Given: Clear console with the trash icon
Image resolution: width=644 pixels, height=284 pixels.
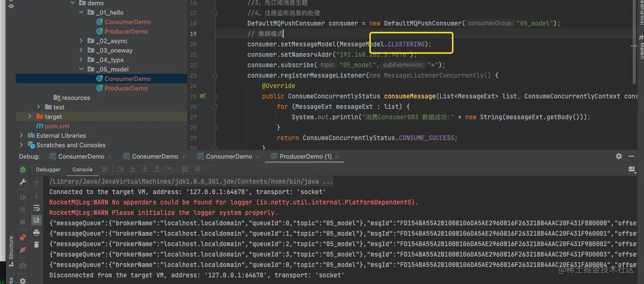Looking at the screenshot, I should tap(36, 245).
